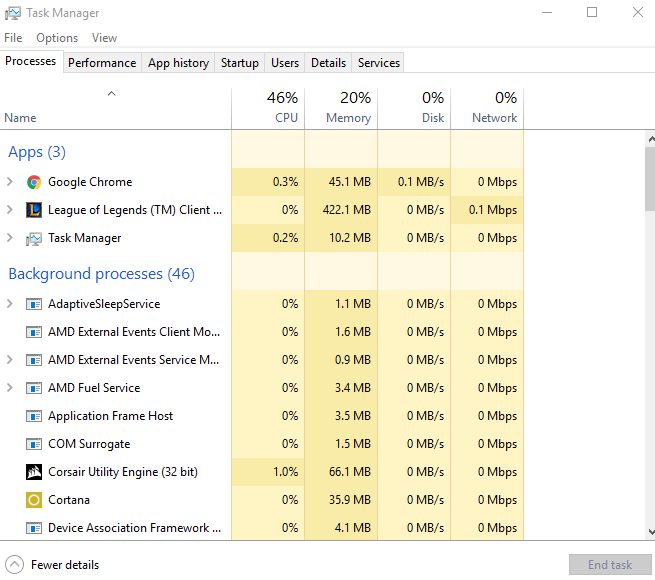
Task: Click Chrome's 45.1 MB memory value
Action: coord(350,182)
